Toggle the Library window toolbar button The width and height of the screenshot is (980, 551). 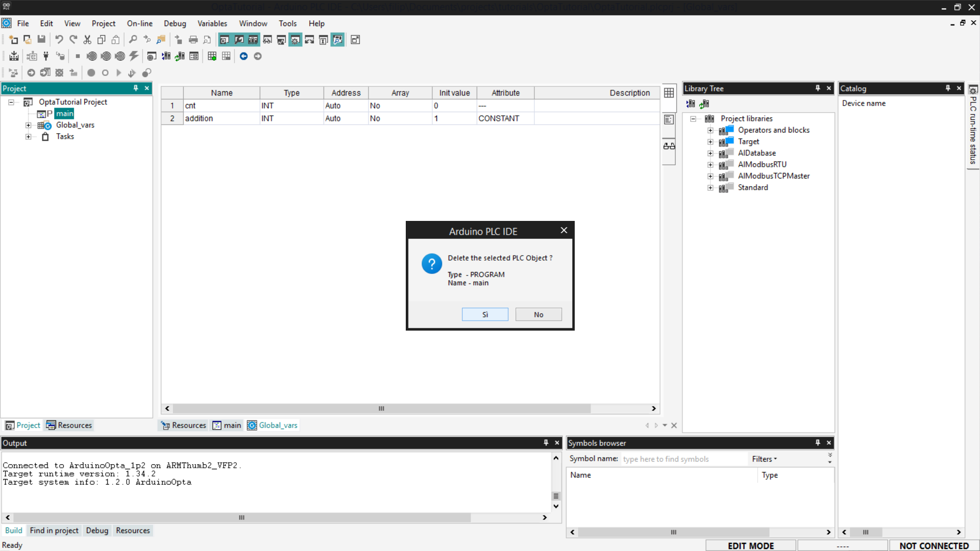[253, 40]
